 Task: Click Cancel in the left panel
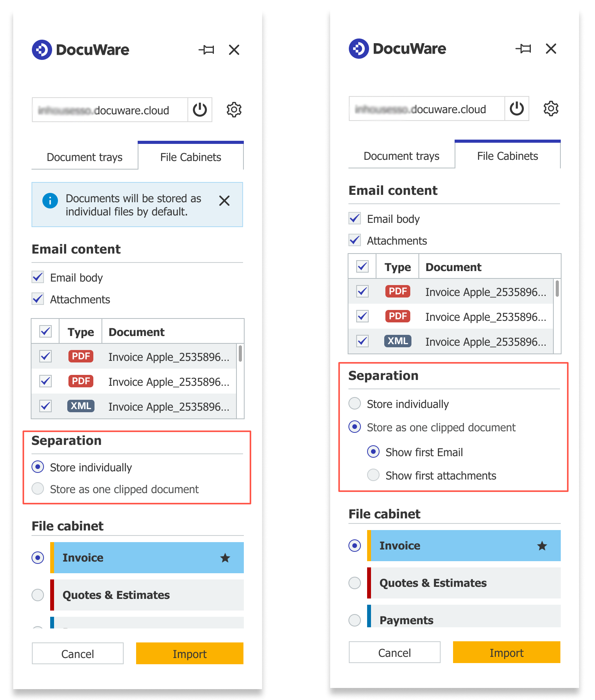pyautogui.click(x=78, y=654)
